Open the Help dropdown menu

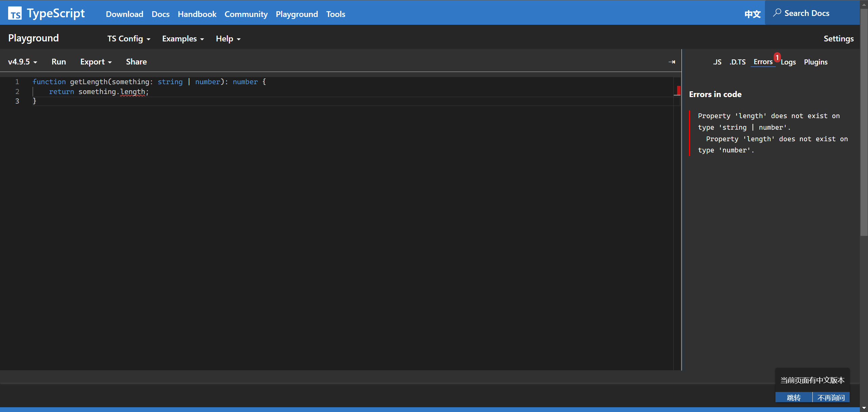228,39
